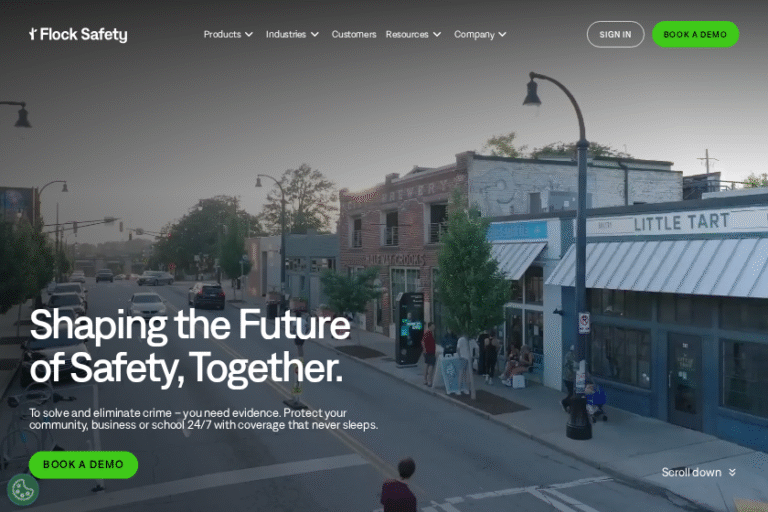
Task: Click the Scroll down text
Action: pyautogui.click(x=691, y=472)
